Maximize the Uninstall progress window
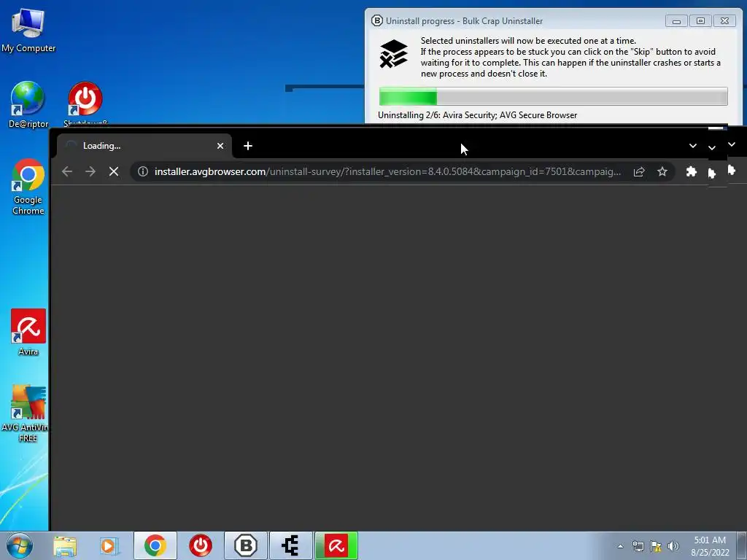The width and height of the screenshot is (747, 560). (x=700, y=21)
